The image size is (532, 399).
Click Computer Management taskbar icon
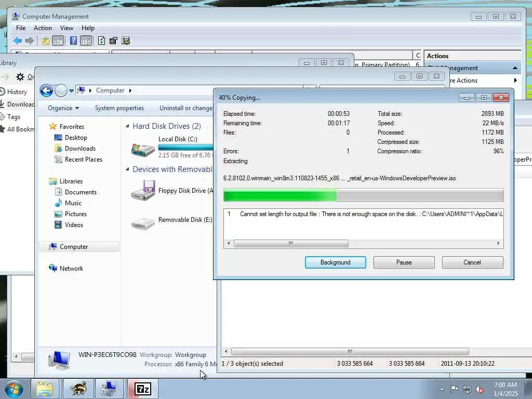(109, 389)
